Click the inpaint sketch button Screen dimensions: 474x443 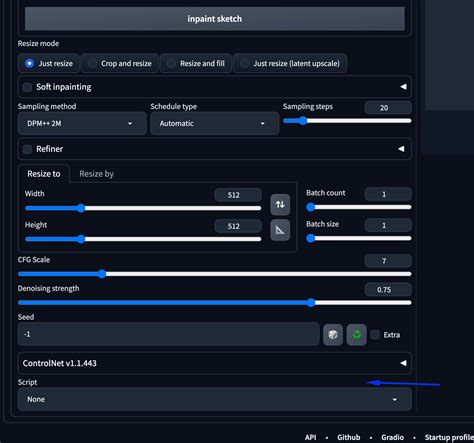[215, 19]
